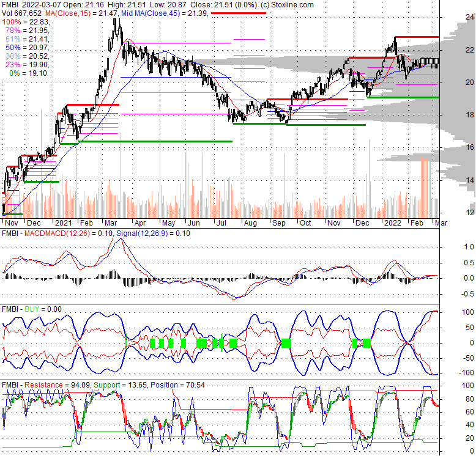Click the '100% = 22.83' Fibonacci level
The image size is (476, 456).
pyautogui.click(x=26, y=22)
